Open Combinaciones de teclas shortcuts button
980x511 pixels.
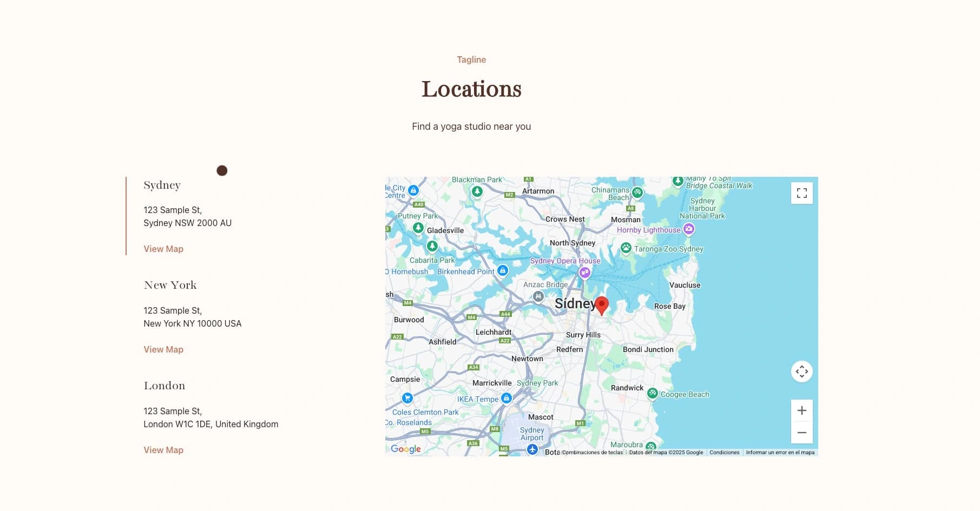593,453
